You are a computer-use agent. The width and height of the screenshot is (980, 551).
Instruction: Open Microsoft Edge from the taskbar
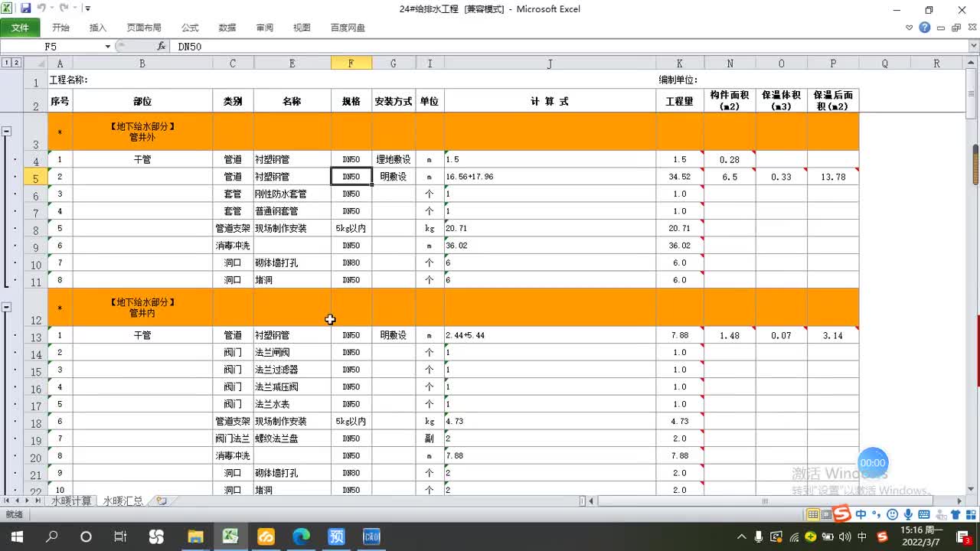point(302,536)
